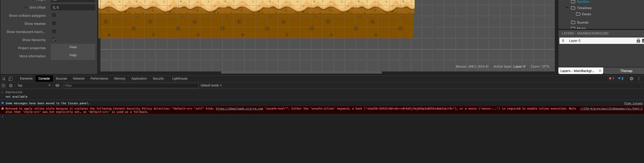Open the debugger/ui.html:2 source link

(611, 108)
